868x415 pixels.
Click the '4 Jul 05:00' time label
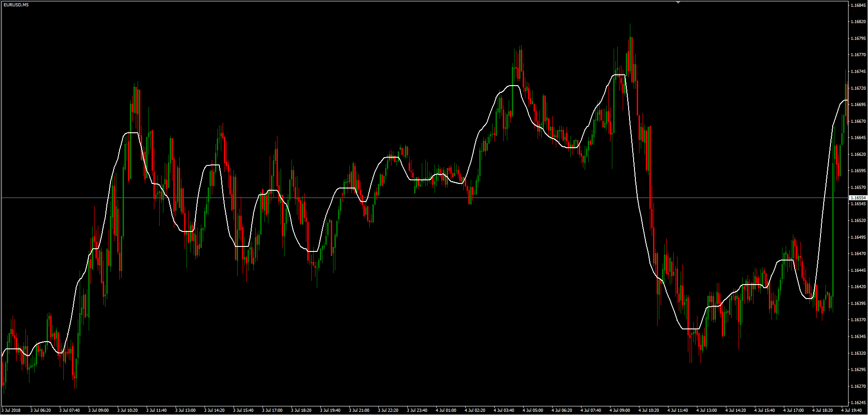point(533,410)
